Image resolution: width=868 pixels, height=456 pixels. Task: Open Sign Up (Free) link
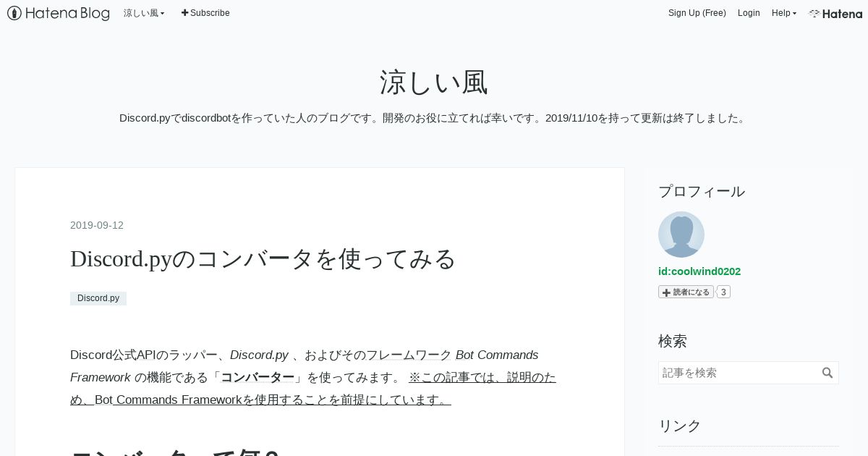[697, 13]
